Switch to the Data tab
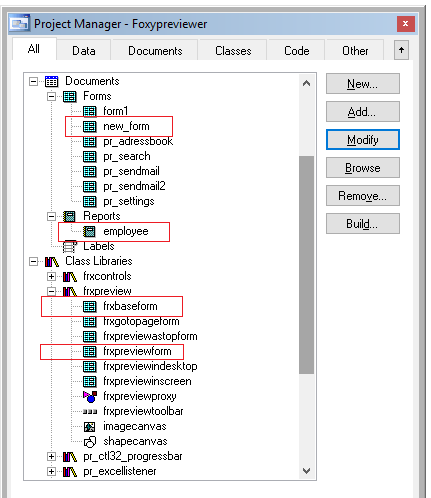This screenshot has height=498, width=431. pyautogui.click(x=84, y=51)
